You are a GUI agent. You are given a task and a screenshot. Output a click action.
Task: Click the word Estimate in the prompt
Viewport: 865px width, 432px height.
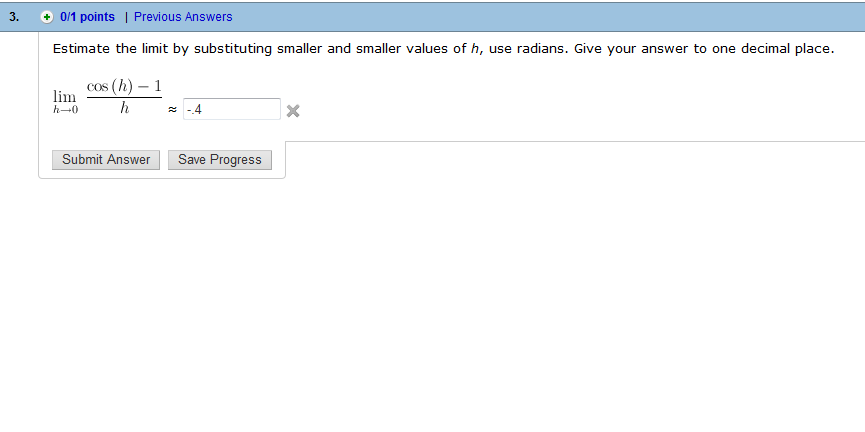click(x=81, y=49)
